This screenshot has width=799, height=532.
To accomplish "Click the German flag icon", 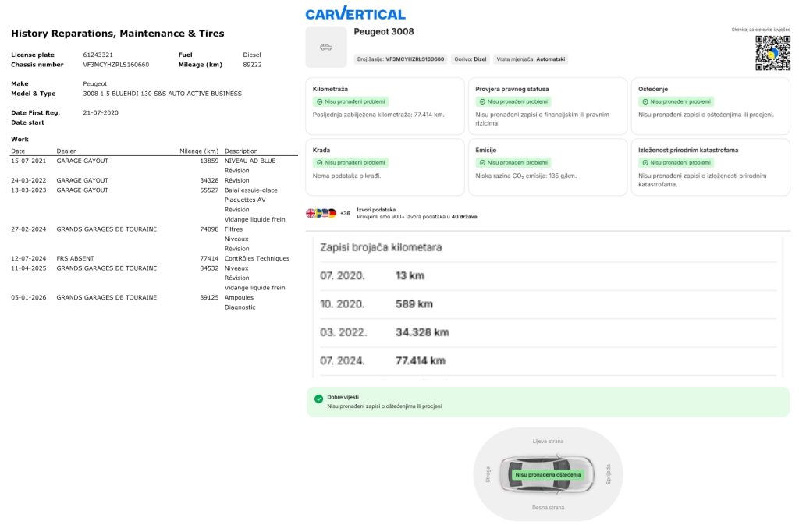I will pyautogui.click(x=332, y=213).
